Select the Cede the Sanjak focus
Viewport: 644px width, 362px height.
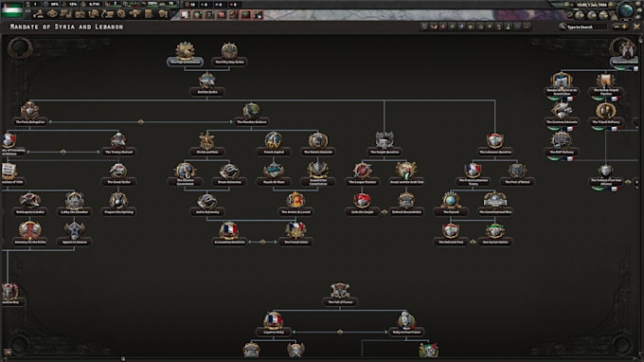(362, 204)
